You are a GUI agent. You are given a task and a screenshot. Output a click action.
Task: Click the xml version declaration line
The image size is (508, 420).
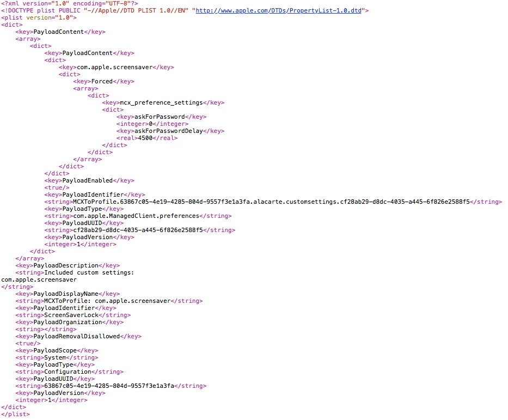(x=70, y=3)
